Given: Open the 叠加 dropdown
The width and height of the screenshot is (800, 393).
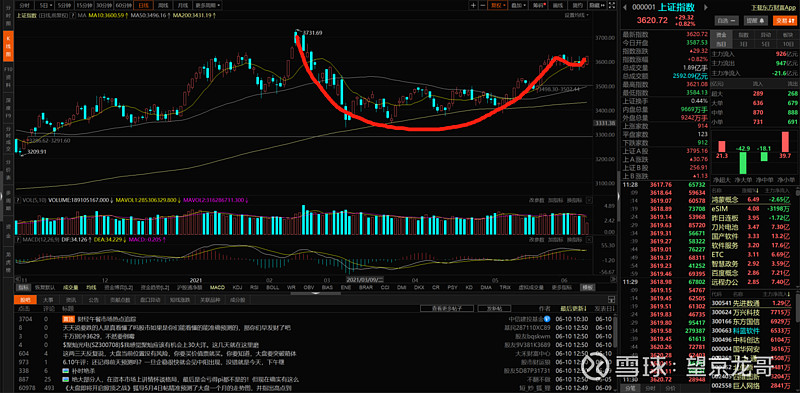Looking at the screenshot, I should pos(518,5).
